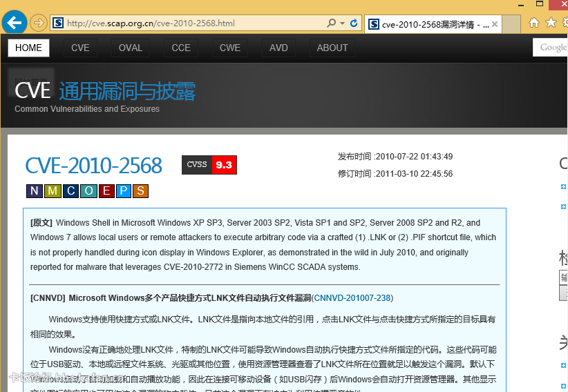Click the Common Vulnerabilities and Exposures subtitle
The height and width of the screenshot is (392, 568).
[87, 109]
